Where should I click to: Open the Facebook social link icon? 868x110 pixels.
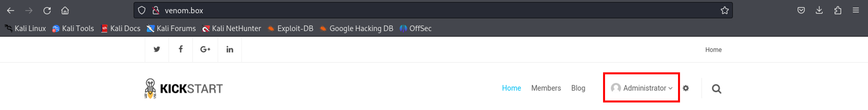coord(181,49)
